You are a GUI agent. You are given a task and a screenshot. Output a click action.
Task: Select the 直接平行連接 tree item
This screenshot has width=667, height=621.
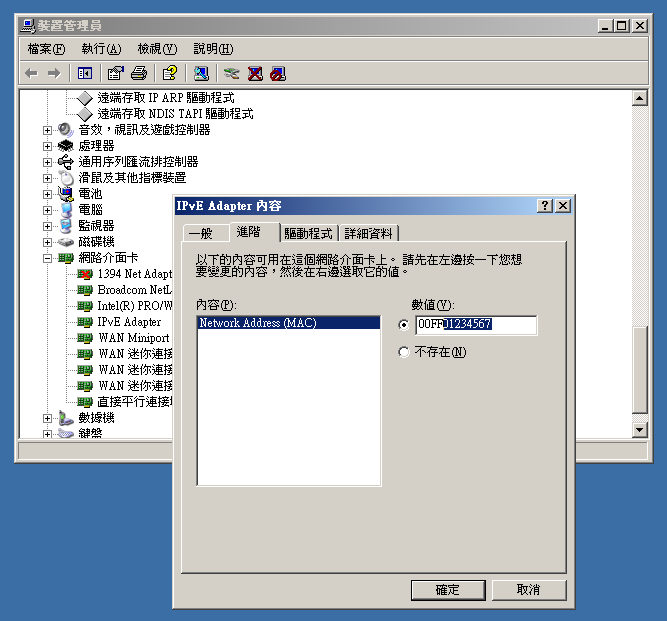tap(135, 402)
